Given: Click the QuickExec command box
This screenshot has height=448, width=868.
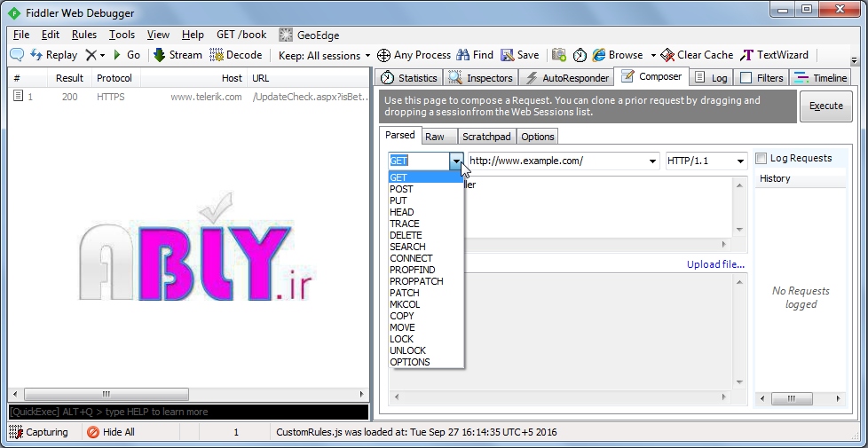Looking at the screenshot, I should (188, 412).
